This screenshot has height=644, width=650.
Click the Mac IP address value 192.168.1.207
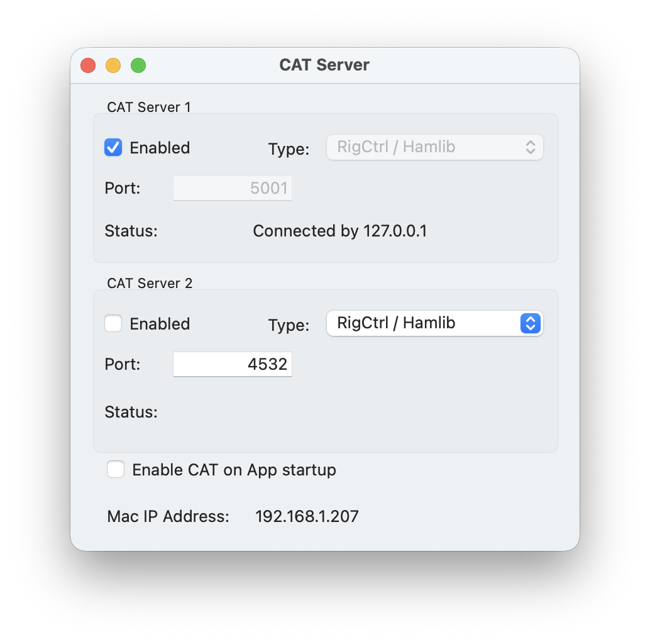tap(307, 516)
